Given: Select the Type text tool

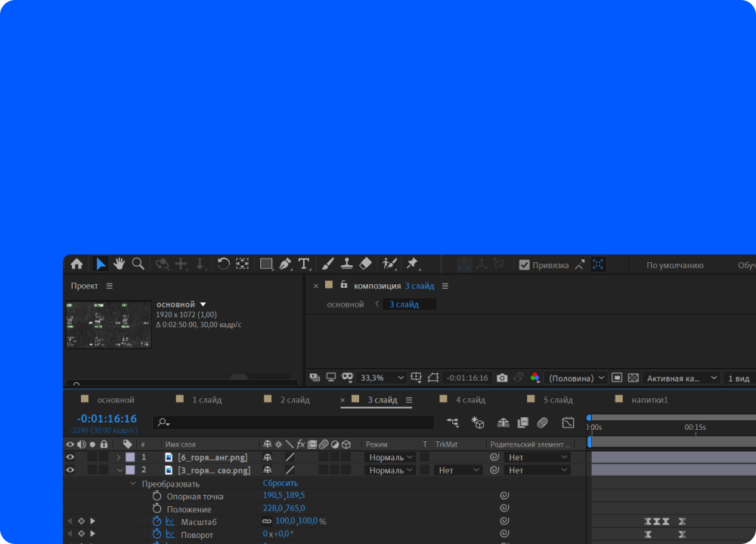Looking at the screenshot, I should pyautogui.click(x=304, y=264).
